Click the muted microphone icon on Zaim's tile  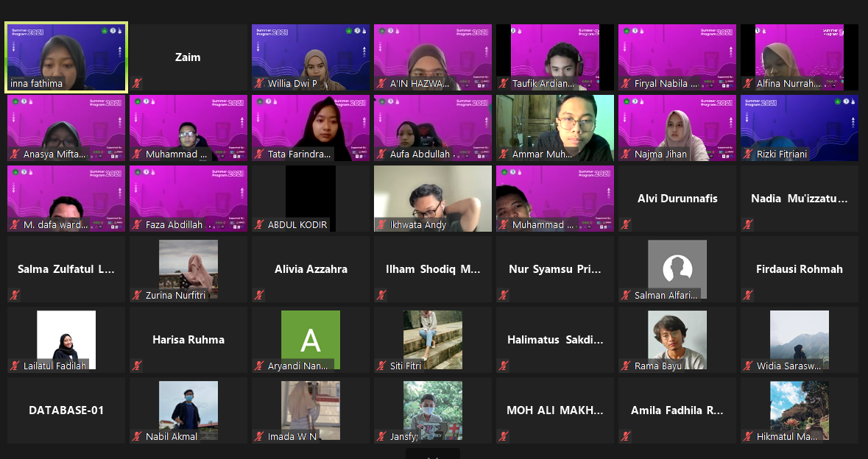point(138,84)
